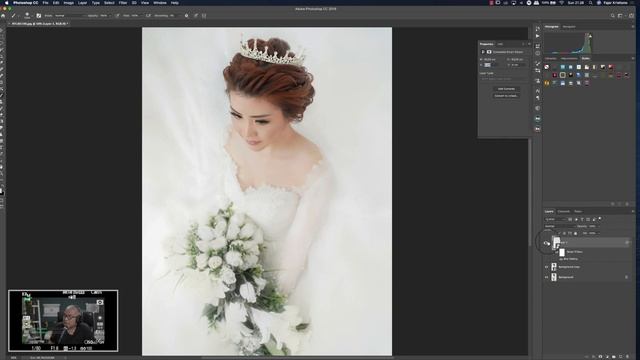Open the Layer Comp dropdown in Properties
The image size is (640, 360).
(x=504, y=79)
